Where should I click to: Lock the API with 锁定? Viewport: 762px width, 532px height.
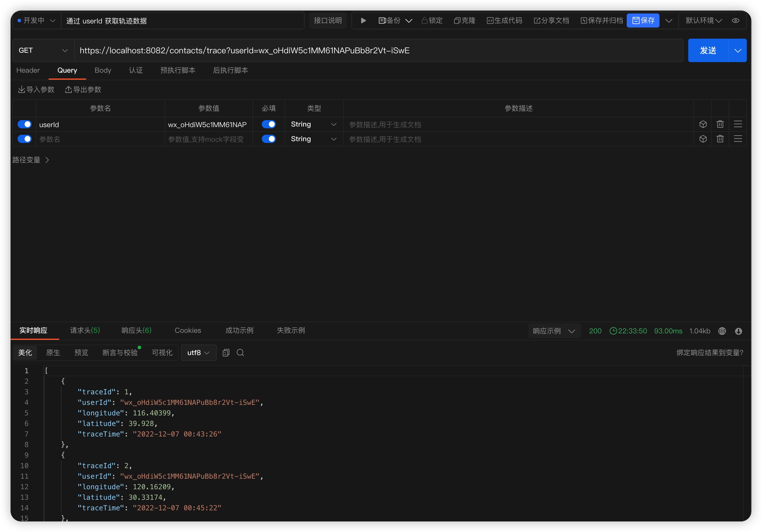[x=432, y=21]
